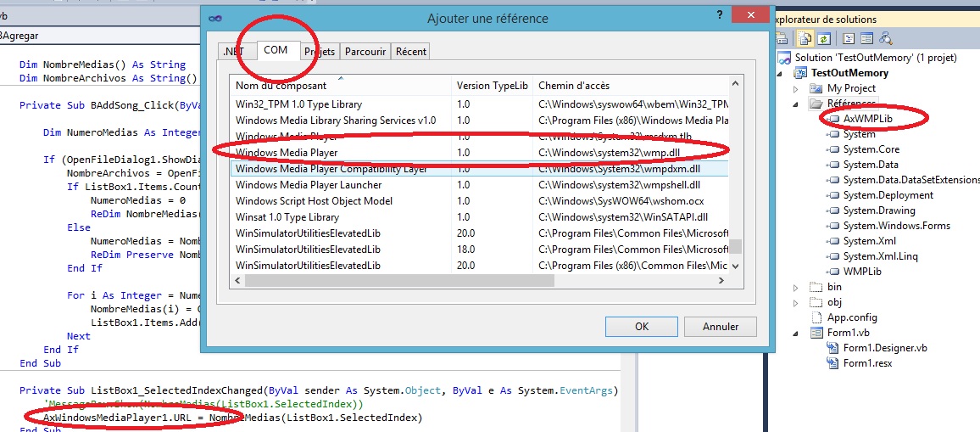
Task: Collapse the TestOutMemory project node
Action: coord(780,73)
